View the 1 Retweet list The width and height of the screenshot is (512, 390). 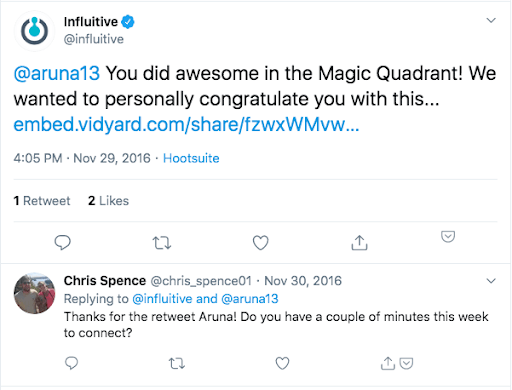pyautogui.click(x=42, y=201)
